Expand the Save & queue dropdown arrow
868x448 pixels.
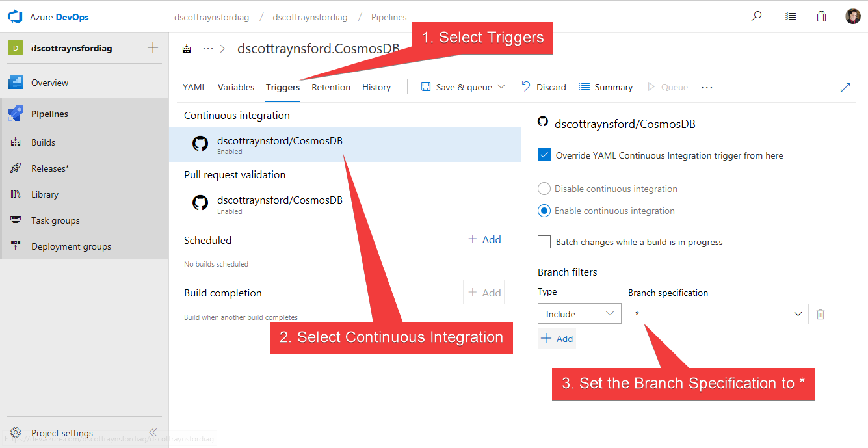click(x=501, y=87)
